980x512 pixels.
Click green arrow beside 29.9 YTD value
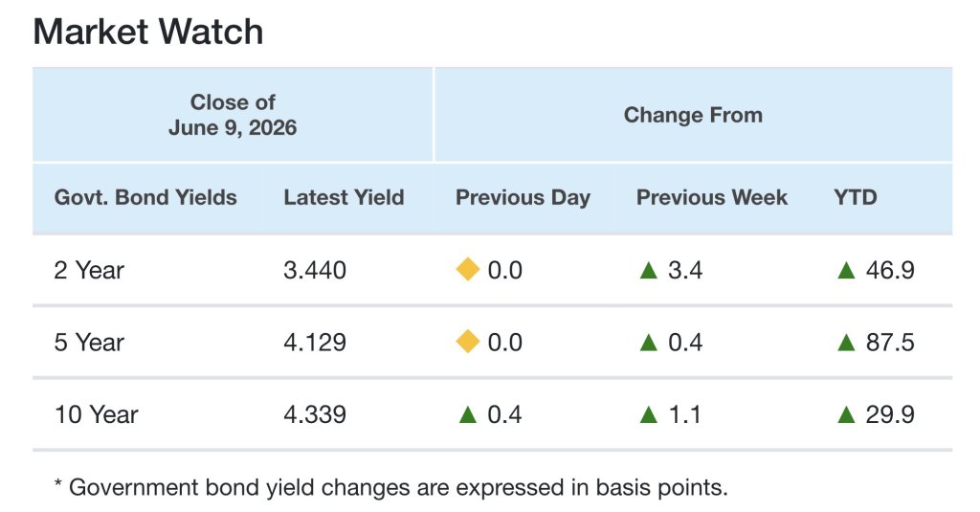(x=846, y=414)
